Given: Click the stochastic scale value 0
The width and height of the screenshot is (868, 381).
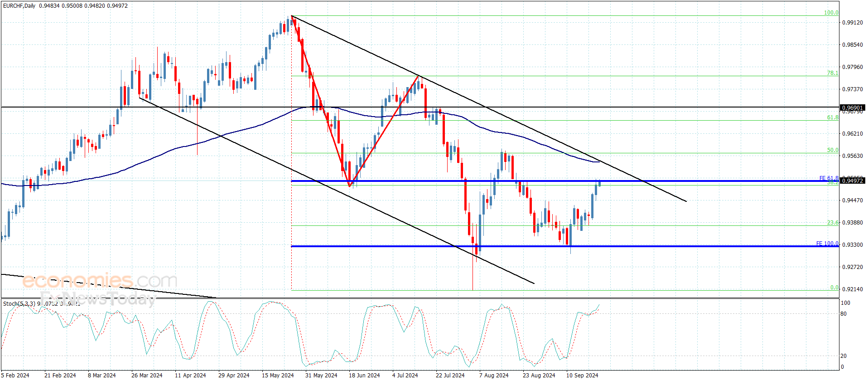Looking at the screenshot, I should coord(843,367).
